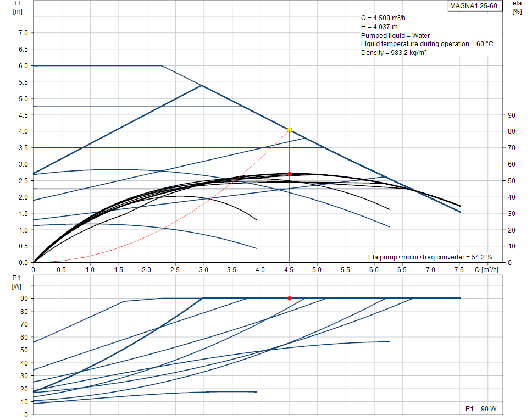Click the H [m] axis title
Screen dimensions: 532x420
click(x=17, y=8)
